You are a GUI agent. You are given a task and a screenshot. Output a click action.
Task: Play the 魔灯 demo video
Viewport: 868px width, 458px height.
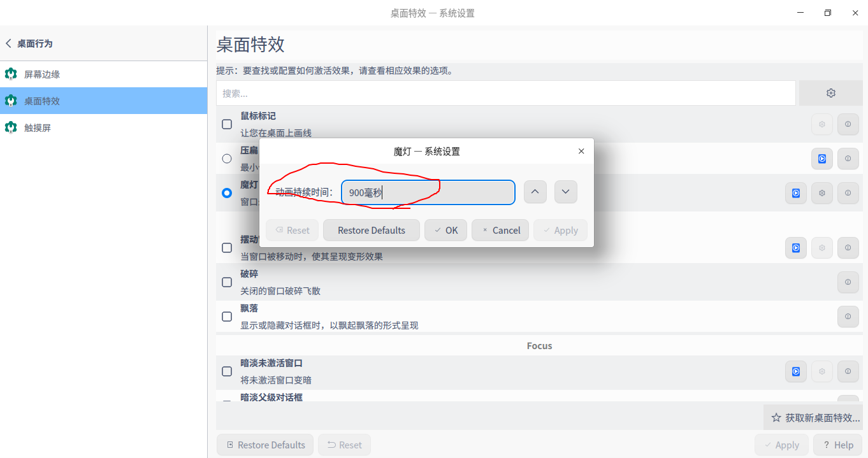796,193
